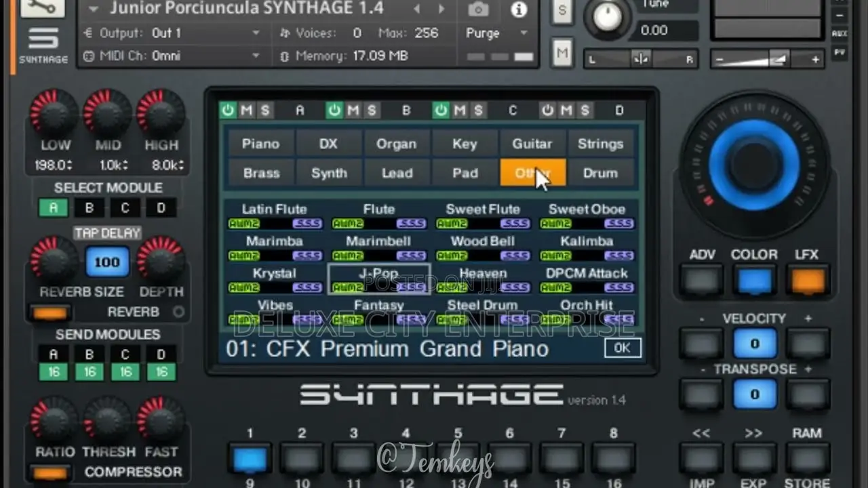The height and width of the screenshot is (488, 868).
Task: Choose the Marimba preset
Action: [275, 247]
